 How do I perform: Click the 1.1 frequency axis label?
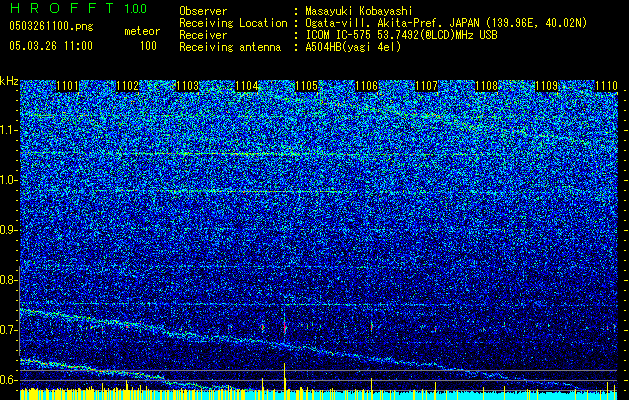[8, 130]
